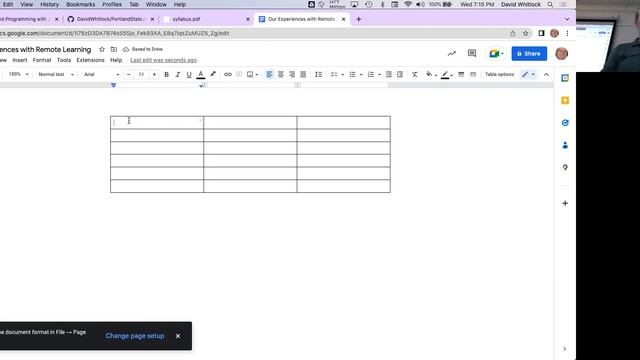Image resolution: width=640 pixels, height=360 pixels.
Task: Open Maps in the side panel
Action: pyautogui.click(x=565, y=167)
